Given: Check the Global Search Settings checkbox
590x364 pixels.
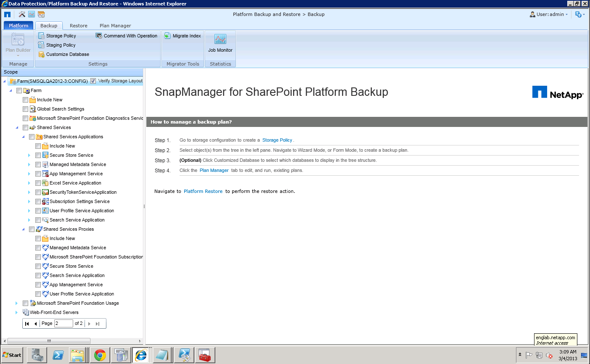Looking at the screenshot, I should (x=25, y=109).
